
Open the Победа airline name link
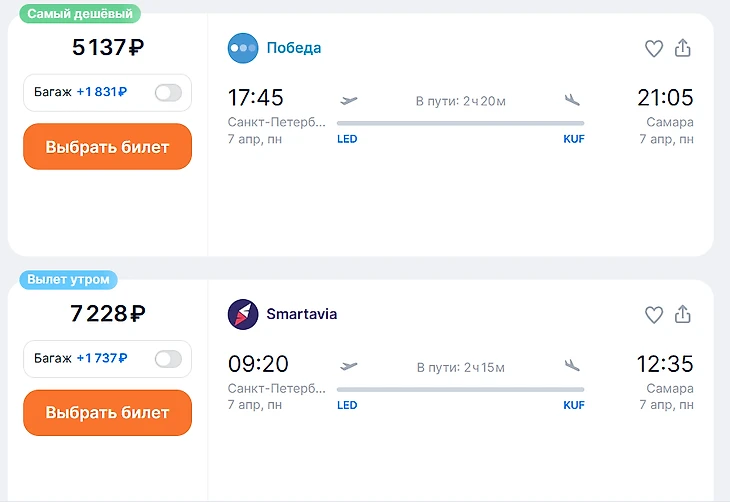pyautogui.click(x=293, y=48)
